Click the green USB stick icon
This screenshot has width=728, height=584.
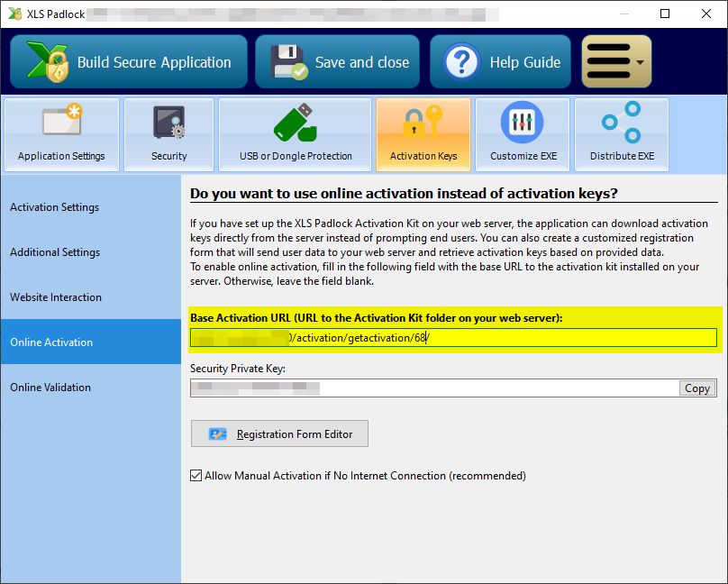tap(296, 122)
